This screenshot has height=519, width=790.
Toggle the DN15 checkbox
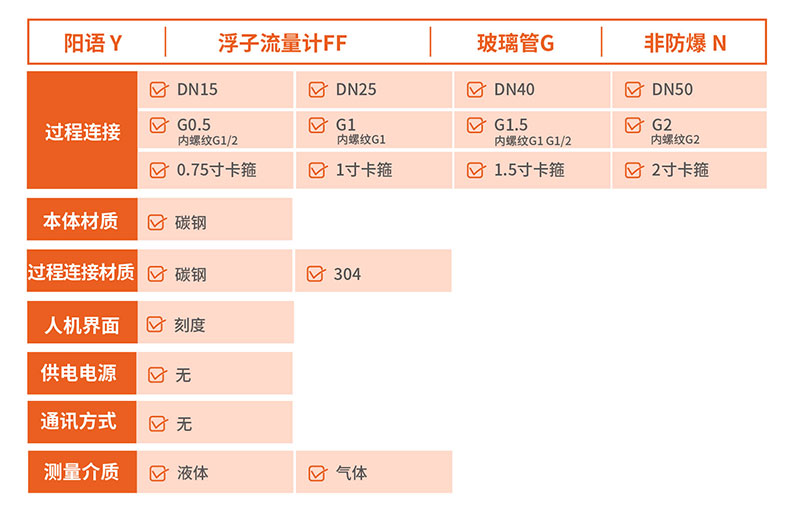(x=158, y=90)
